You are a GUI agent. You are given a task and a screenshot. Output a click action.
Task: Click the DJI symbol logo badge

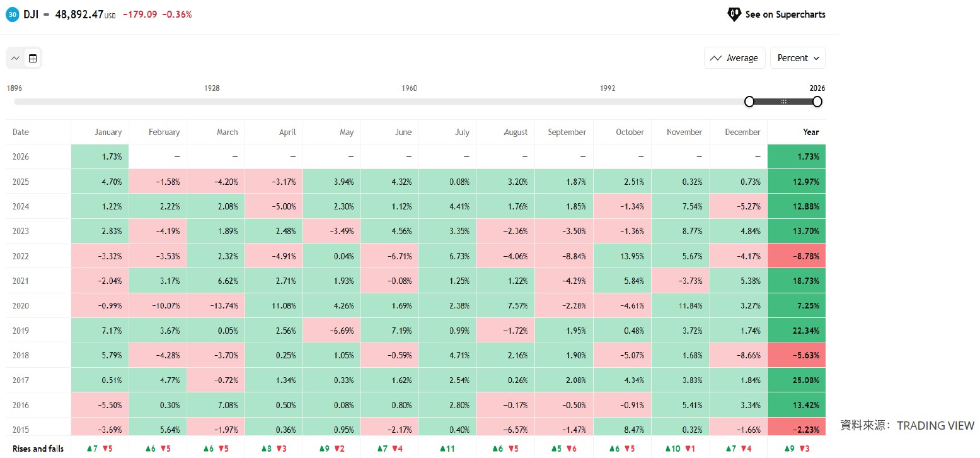[x=12, y=14]
